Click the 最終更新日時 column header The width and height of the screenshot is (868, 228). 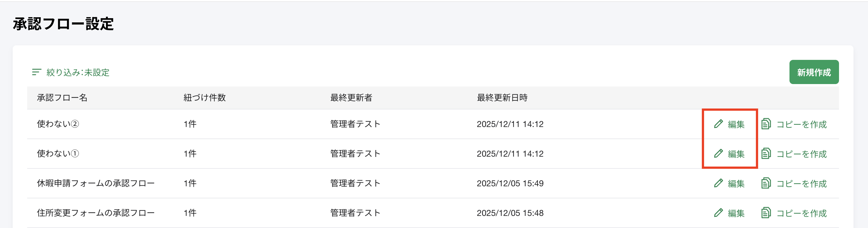pos(502,98)
